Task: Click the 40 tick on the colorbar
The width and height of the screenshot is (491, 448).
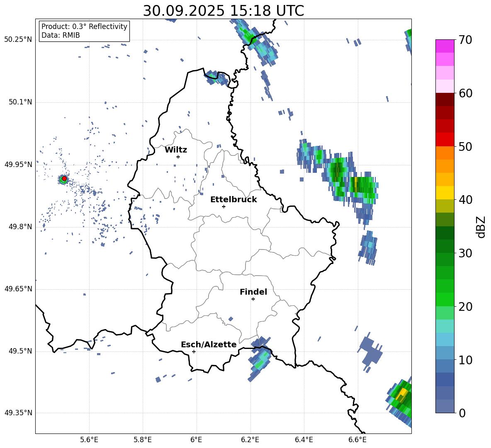Action: click(465, 200)
